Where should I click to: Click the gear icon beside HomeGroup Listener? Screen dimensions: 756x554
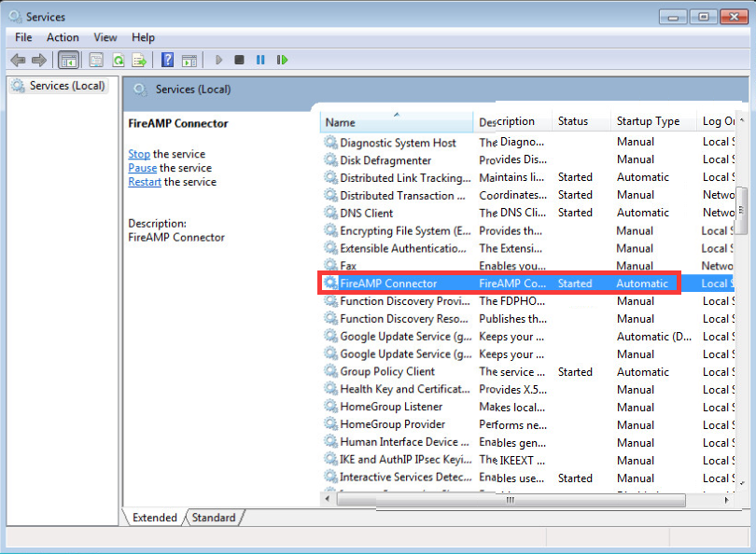pyautogui.click(x=330, y=407)
